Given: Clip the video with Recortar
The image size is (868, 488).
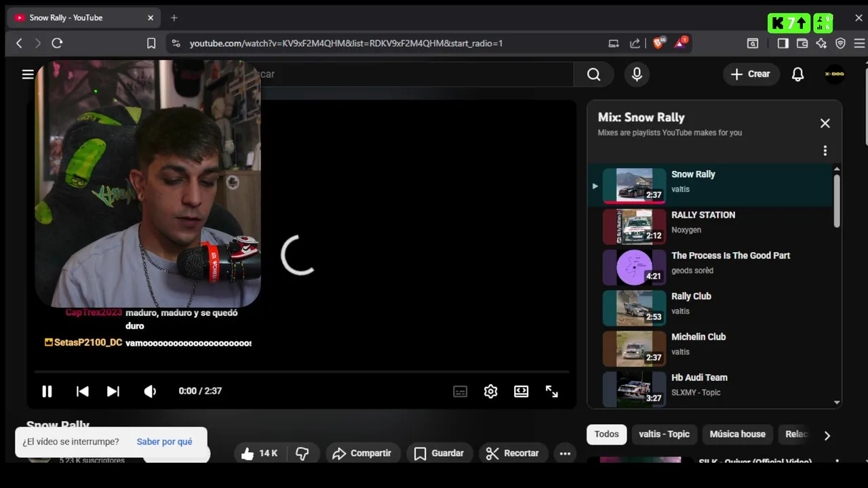Looking at the screenshot, I should pyautogui.click(x=513, y=453).
